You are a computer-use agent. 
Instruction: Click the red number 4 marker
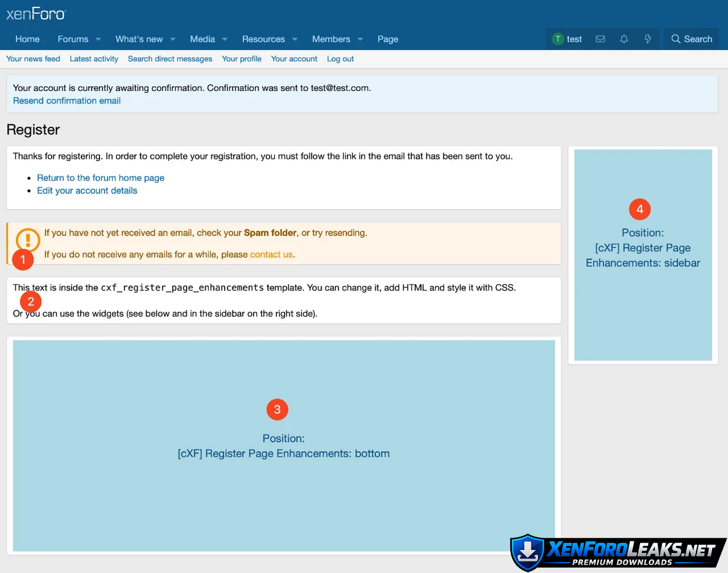(x=639, y=210)
